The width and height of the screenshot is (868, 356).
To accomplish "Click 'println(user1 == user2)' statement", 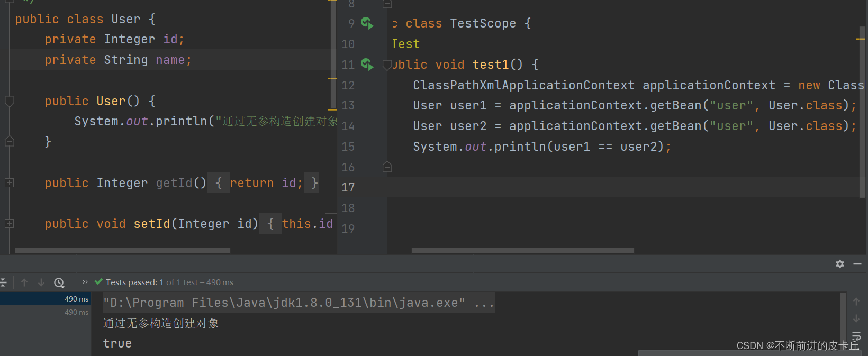I will pos(579,147).
